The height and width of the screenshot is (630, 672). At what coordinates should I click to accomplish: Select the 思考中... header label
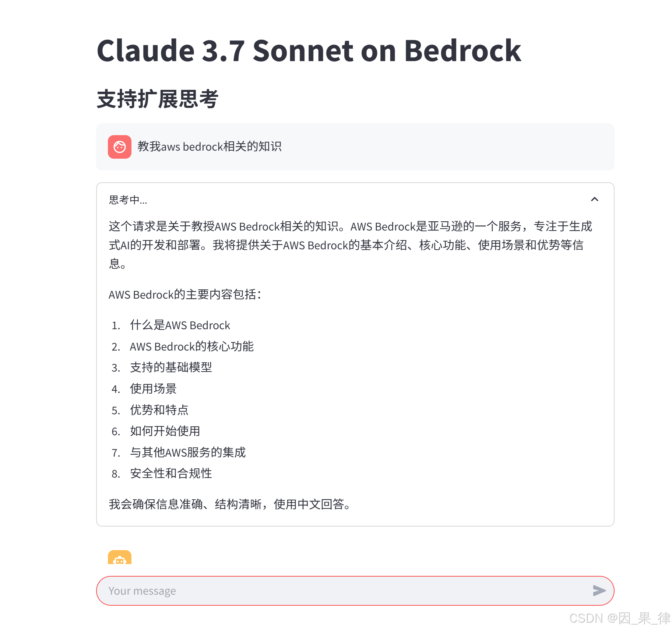[x=127, y=201]
